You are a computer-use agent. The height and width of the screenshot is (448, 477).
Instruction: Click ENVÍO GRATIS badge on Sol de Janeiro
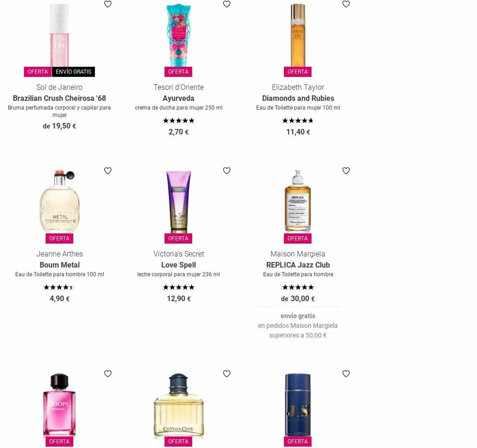click(x=74, y=72)
